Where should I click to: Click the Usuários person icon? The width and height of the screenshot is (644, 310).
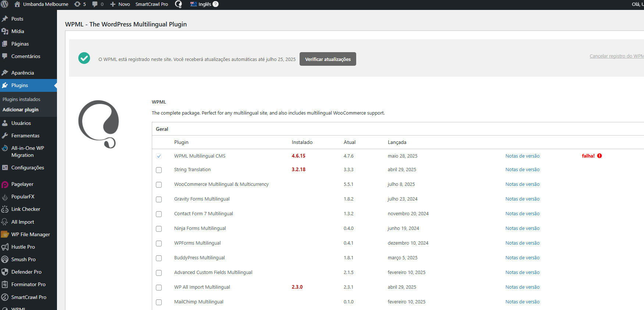tap(5, 123)
